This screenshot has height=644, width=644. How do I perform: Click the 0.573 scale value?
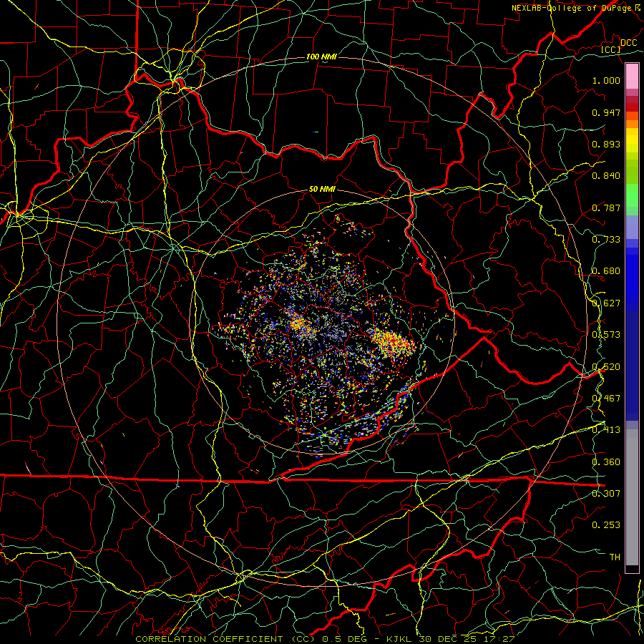click(x=606, y=335)
